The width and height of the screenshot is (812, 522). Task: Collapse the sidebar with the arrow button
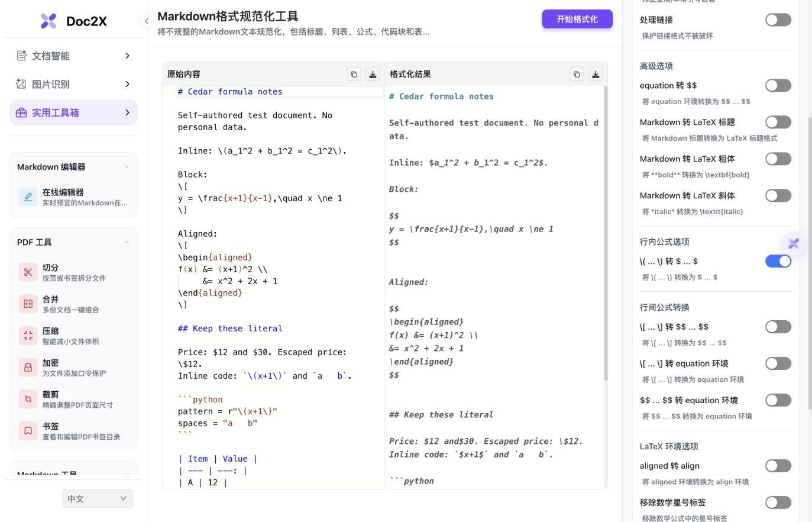(x=146, y=21)
